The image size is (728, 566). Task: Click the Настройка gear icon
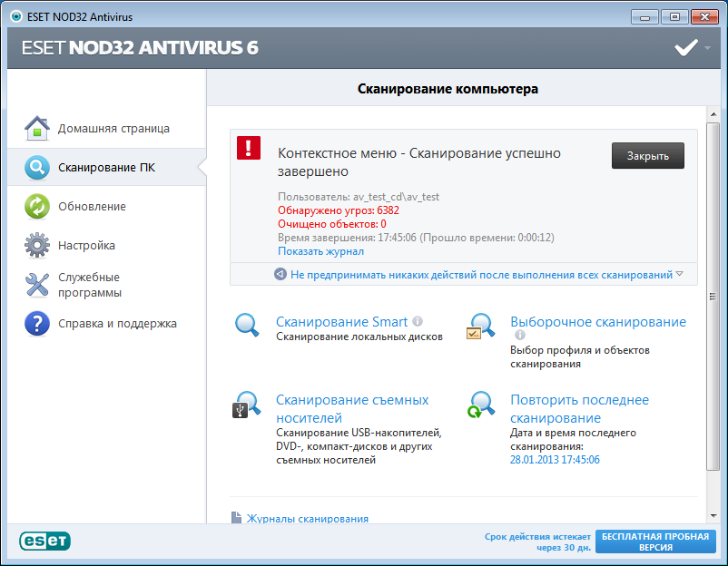click(x=36, y=246)
